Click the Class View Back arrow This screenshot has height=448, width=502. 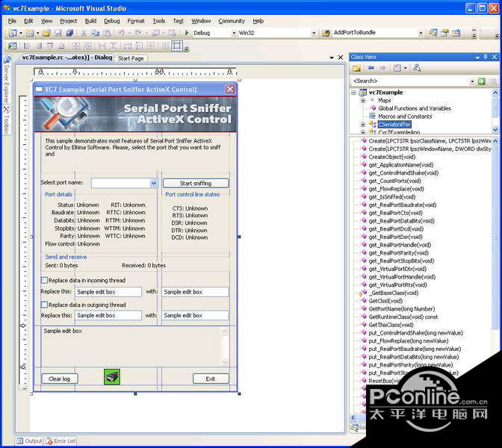(x=371, y=68)
